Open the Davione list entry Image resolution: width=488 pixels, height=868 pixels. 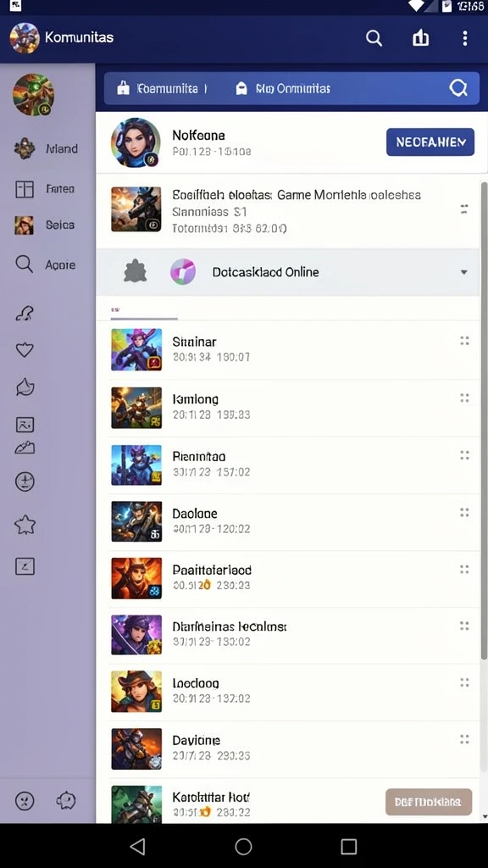[288, 749]
